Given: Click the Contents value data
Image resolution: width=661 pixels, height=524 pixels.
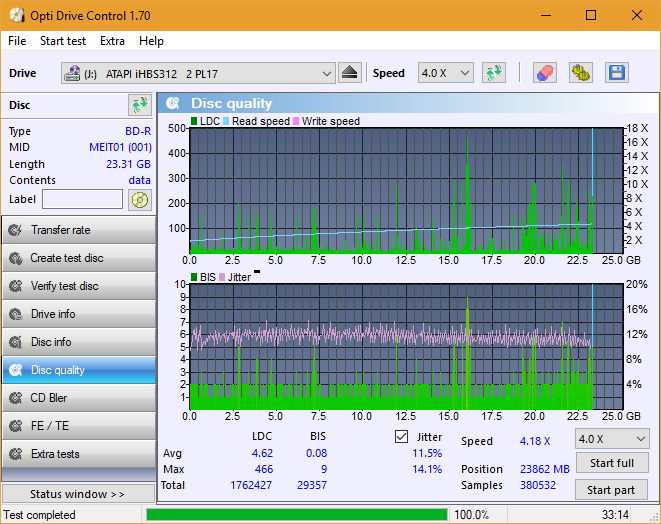Looking at the screenshot, I should coord(140,180).
